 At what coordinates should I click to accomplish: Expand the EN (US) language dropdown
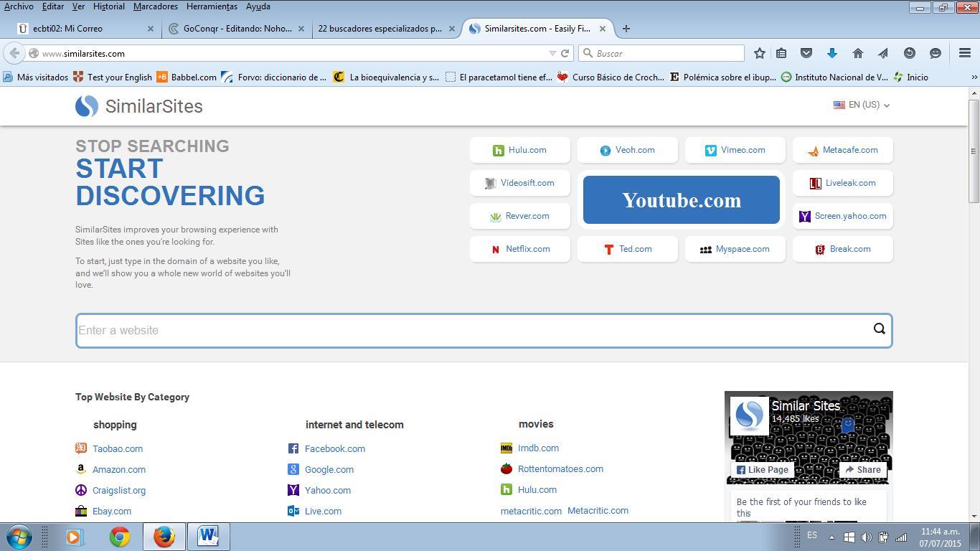tap(862, 105)
